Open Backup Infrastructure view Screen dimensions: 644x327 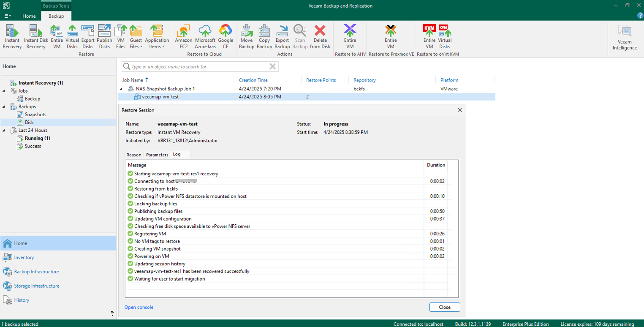click(58, 272)
